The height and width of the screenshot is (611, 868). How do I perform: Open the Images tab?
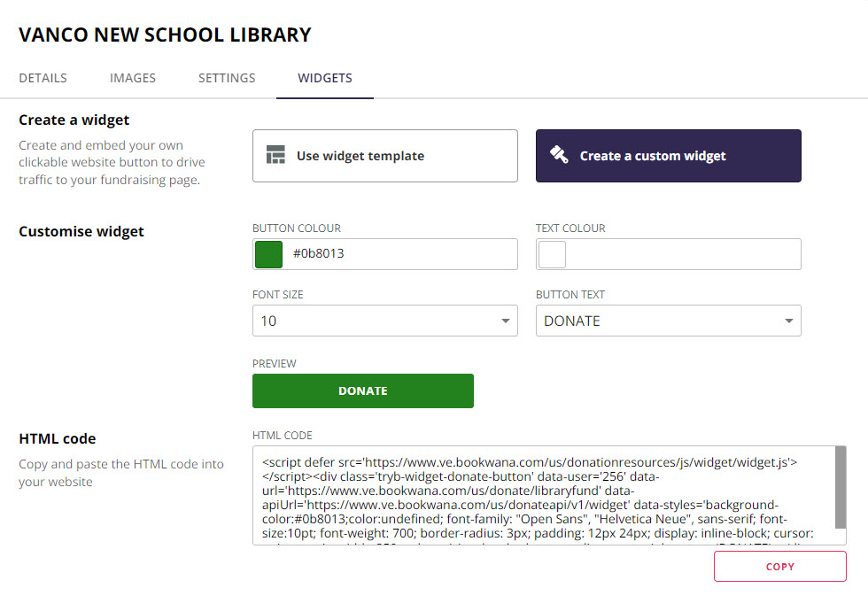click(133, 78)
